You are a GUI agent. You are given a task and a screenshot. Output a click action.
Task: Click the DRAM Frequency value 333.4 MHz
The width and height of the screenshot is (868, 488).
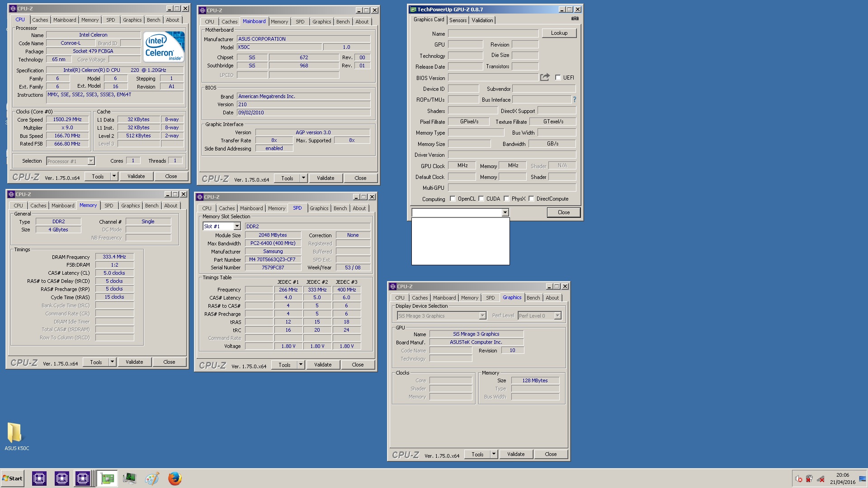[x=114, y=257]
